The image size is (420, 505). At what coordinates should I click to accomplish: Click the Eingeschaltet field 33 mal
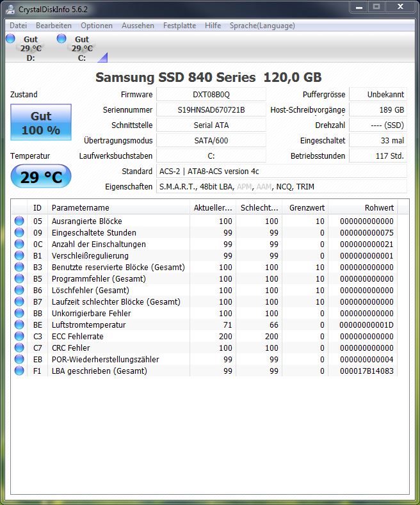[378, 140]
